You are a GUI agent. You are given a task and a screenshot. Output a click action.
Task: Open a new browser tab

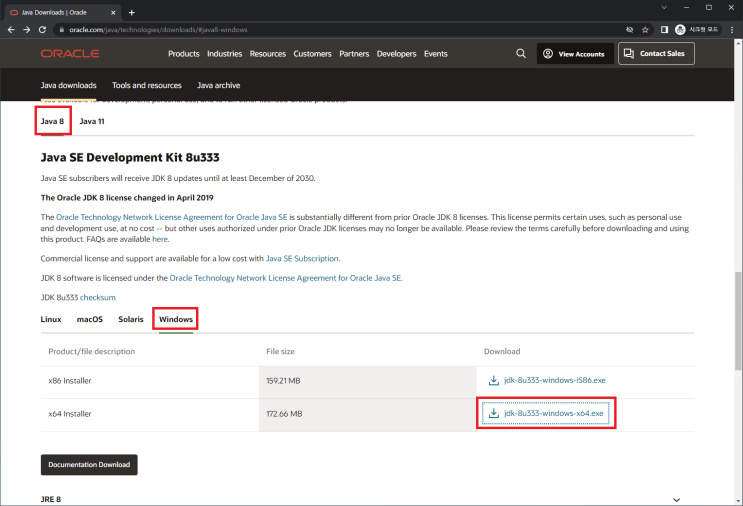click(x=132, y=13)
